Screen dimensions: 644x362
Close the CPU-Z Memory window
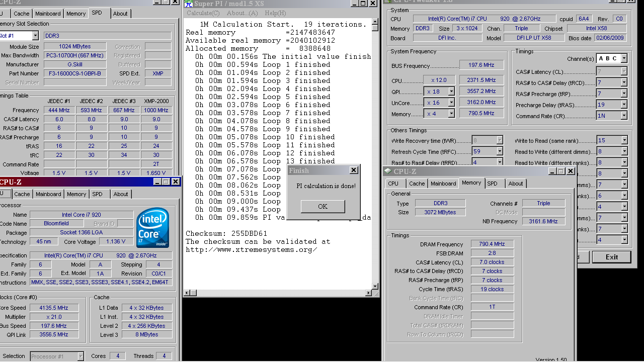click(571, 171)
